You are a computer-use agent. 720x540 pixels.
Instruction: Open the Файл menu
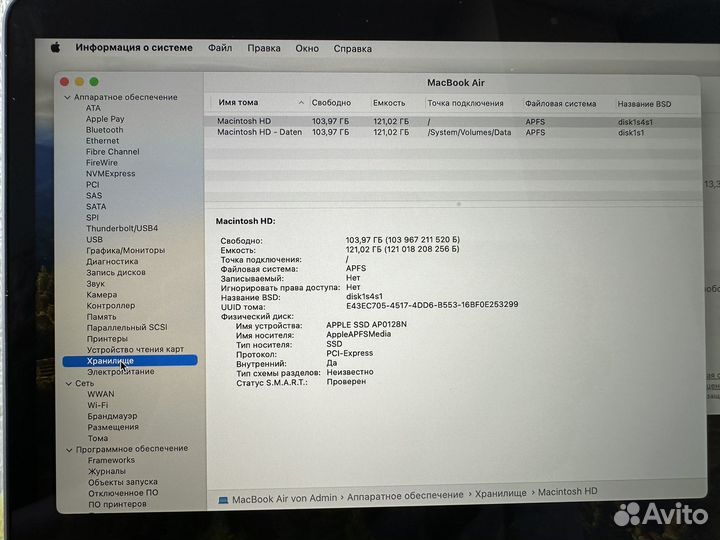220,48
